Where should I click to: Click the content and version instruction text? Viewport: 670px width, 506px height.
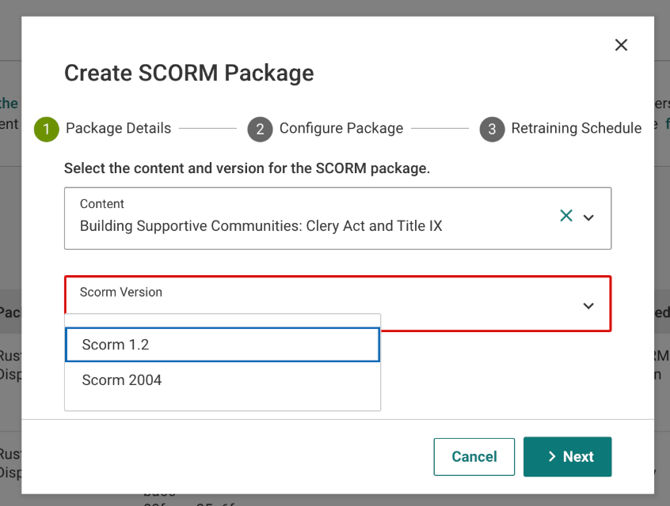[247, 168]
